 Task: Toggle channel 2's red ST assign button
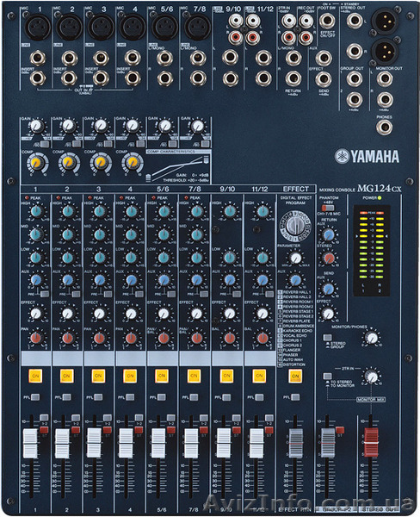pyautogui.click(x=76, y=430)
